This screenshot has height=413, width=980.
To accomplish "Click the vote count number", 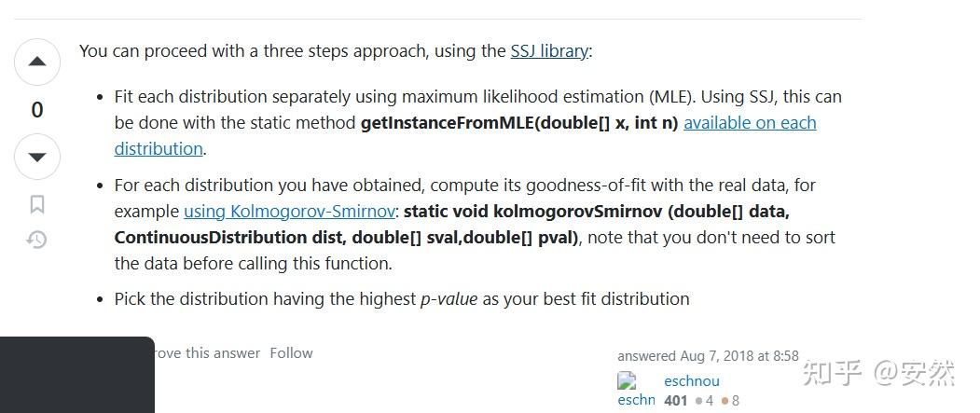I will coord(37,110).
